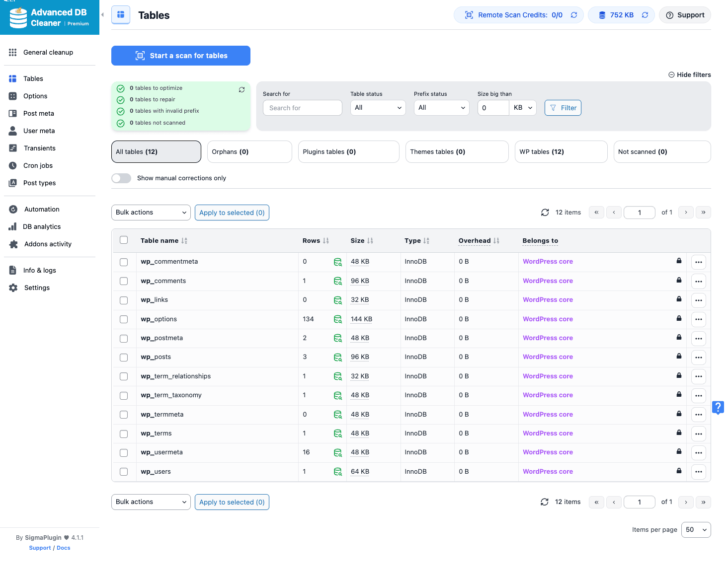The width and height of the screenshot is (728, 578).
Task: Open actions menu for wp_posts row
Action: coord(699,358)
